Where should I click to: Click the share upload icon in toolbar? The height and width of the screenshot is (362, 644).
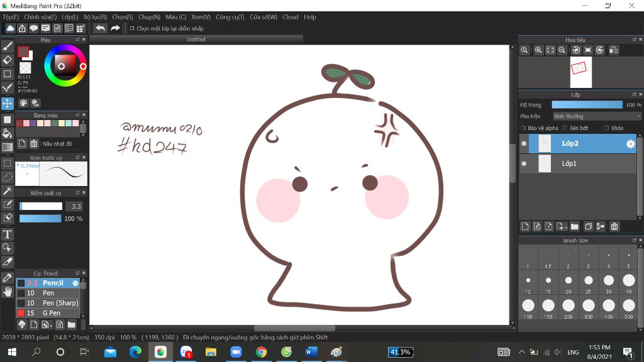[22, 28]
